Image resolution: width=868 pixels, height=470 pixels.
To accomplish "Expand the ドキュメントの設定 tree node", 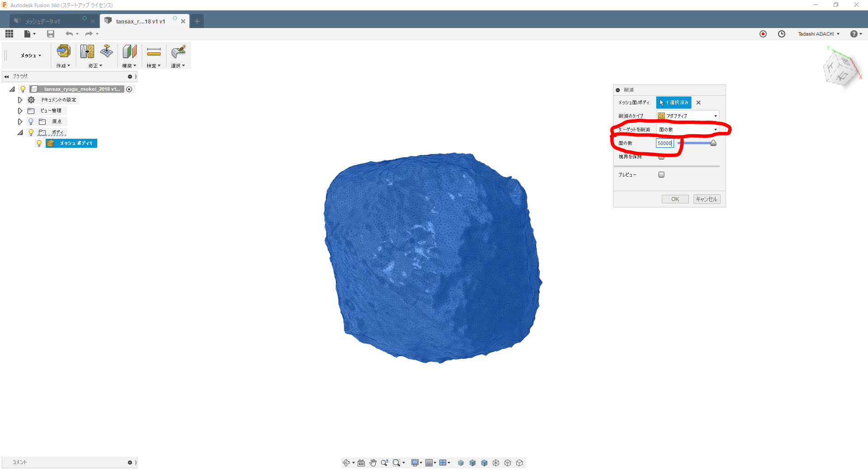I will (x=20, y=100).
